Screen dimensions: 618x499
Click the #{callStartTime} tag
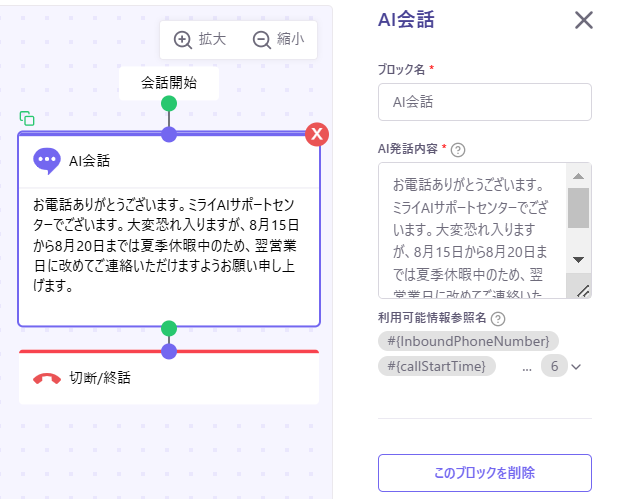437,366
